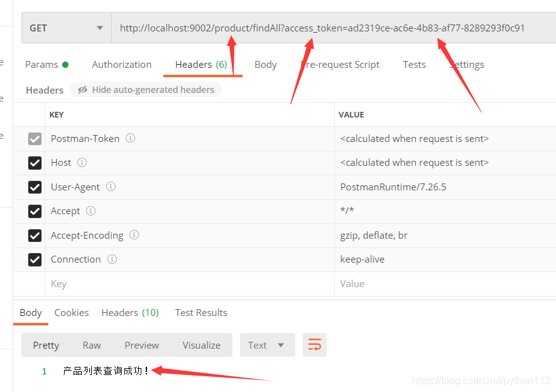Click the PostmanRuntime/7.26.5 value
Image resolution: width=556 pixels, height=392 pixels.
393,187
